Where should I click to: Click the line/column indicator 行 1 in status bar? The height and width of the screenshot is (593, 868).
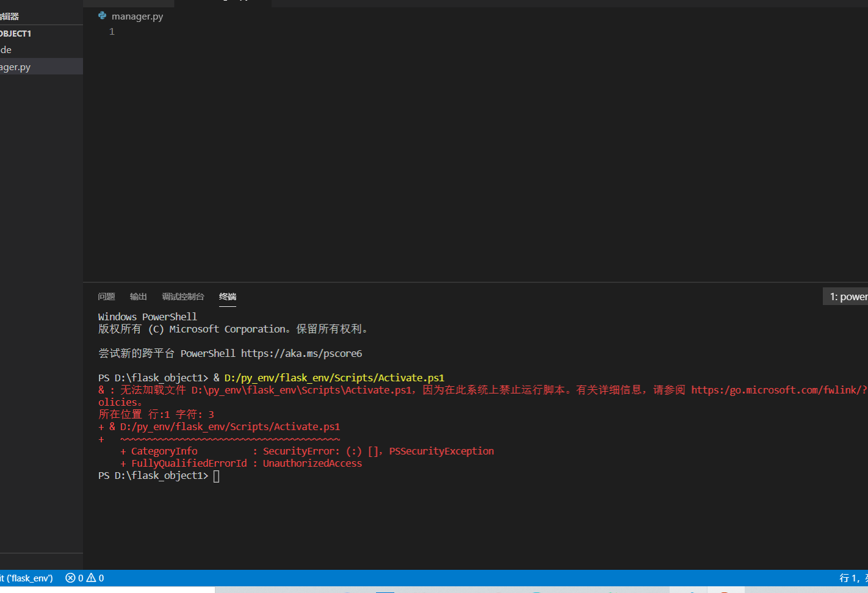(x=853, y=578)
